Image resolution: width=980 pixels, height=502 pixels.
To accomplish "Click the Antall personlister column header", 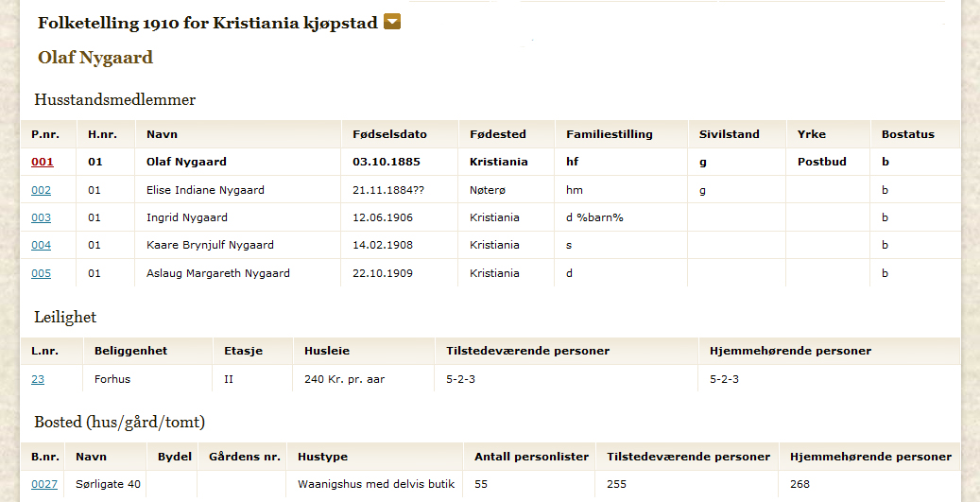I will tap(531, 457).
